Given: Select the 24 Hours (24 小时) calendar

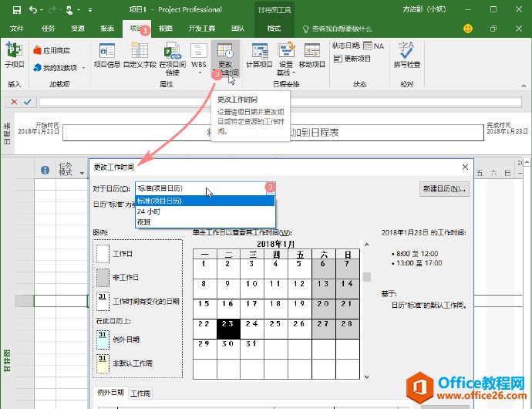Looking at the screenshot, I should click(x=205, y=211).
